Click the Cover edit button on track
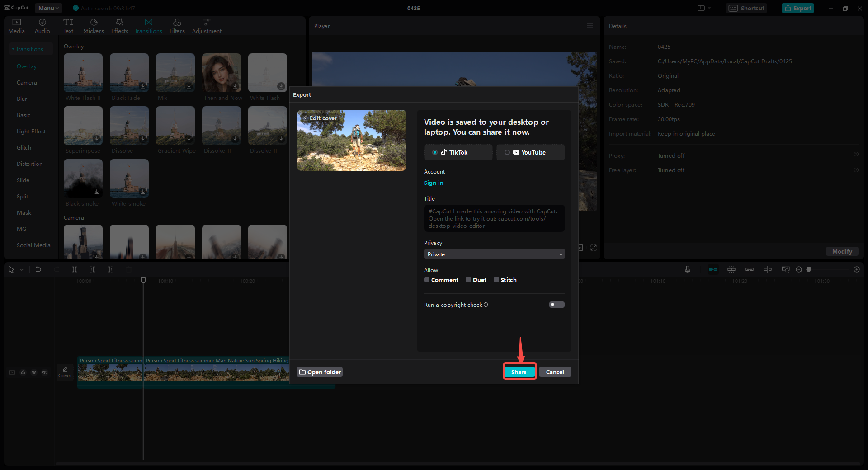The image size is (868, 470). pos(65,372)
